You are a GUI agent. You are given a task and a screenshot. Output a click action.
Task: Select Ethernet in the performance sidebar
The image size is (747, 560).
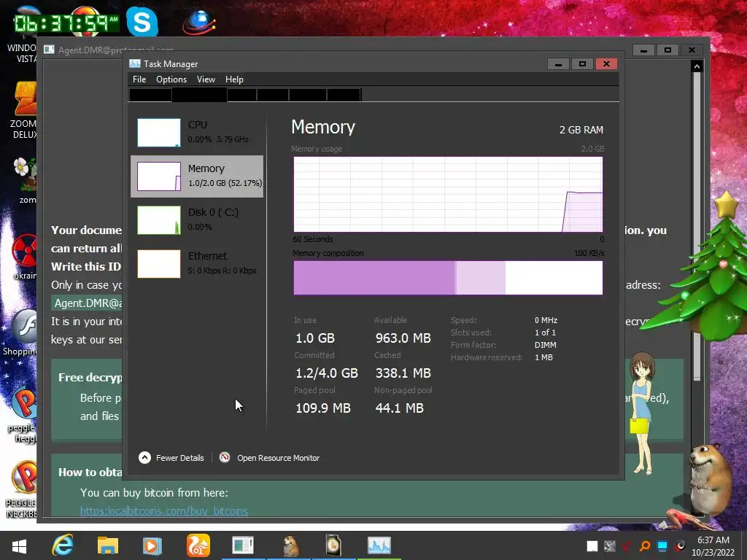coord(197,263)
